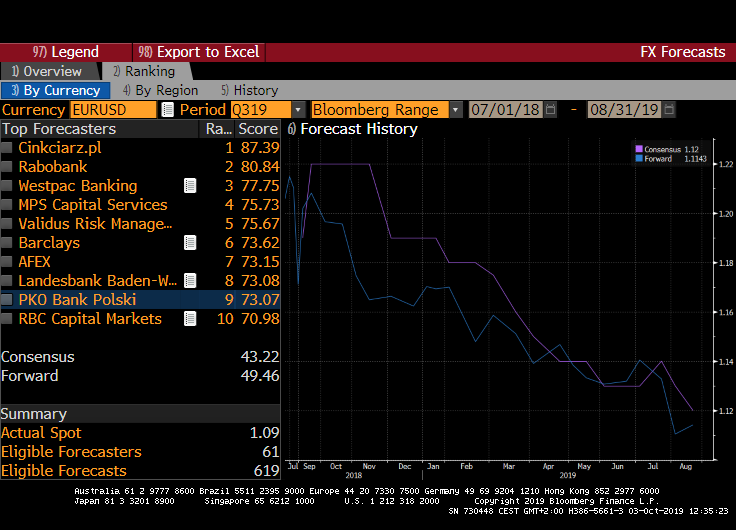
Task: Open the document icon next to Westpac Banking
Action: (x=190, y=186)
